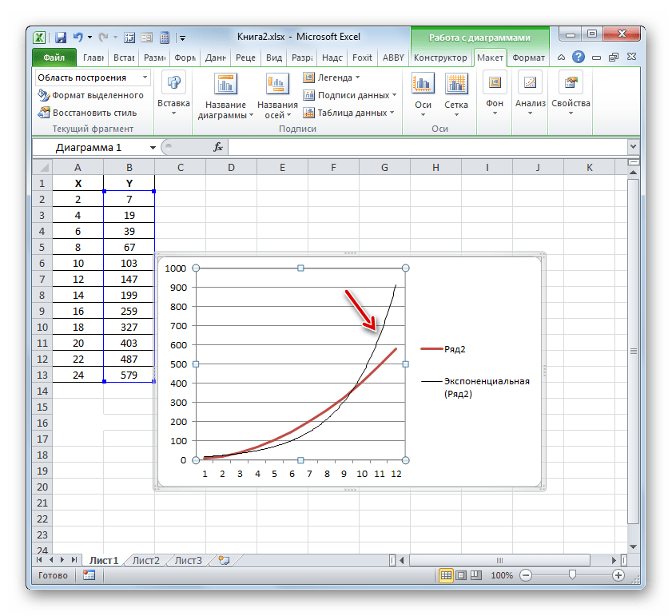Go to the first sheet with the navigation arrow
672x616 pixels.
coord(39,560)
